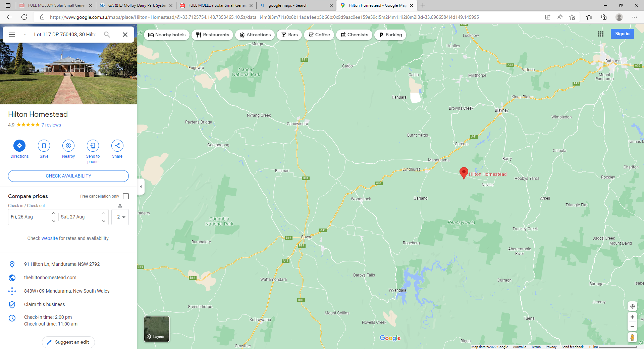Screen dimensions: 644x349
Task: Move check-out date forward with down chevron
Action: tap(104, 221)
